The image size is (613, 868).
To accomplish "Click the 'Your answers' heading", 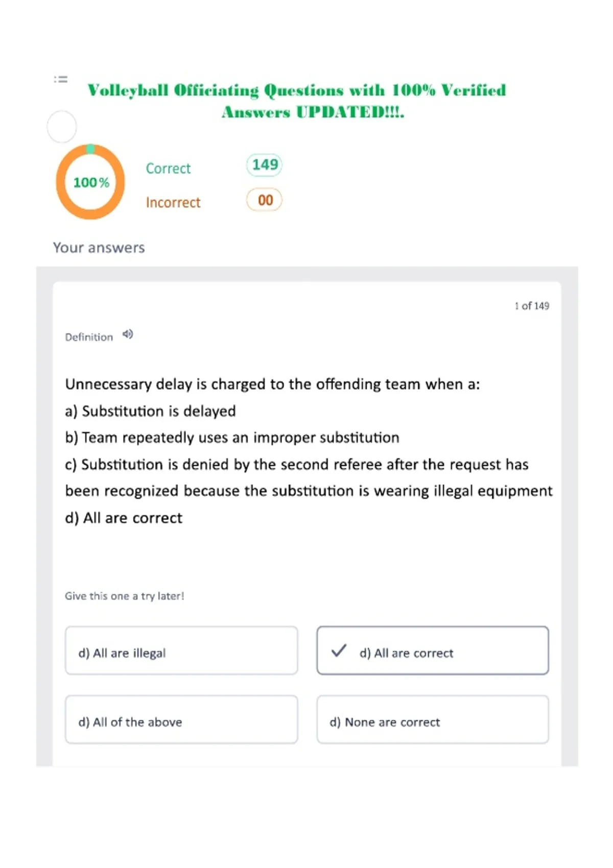I will 99,248.
